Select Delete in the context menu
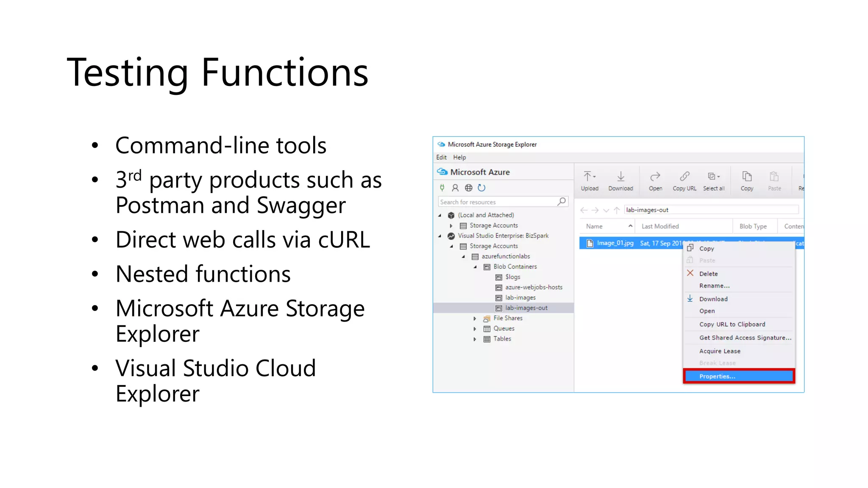868x488 pixels. pos(708,274)
